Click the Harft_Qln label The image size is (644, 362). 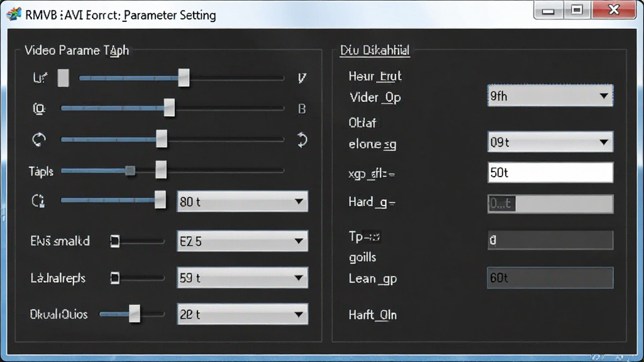click(373, 315)
